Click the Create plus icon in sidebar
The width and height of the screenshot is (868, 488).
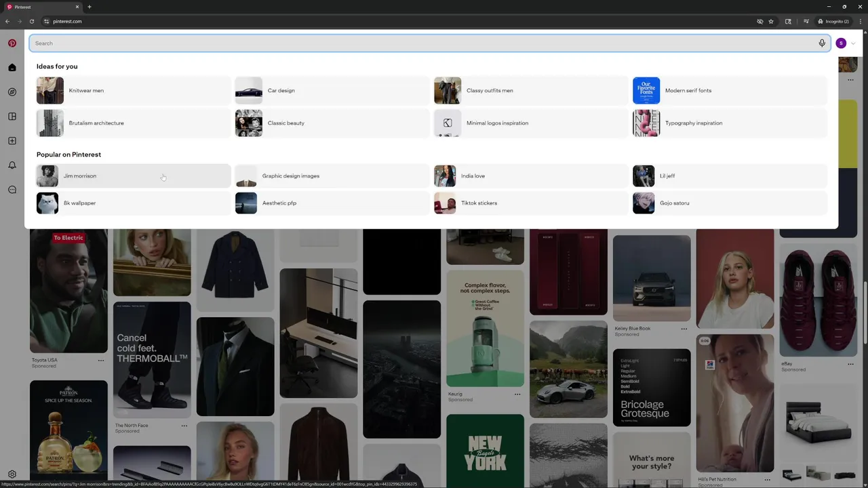(x=12, y=141)
